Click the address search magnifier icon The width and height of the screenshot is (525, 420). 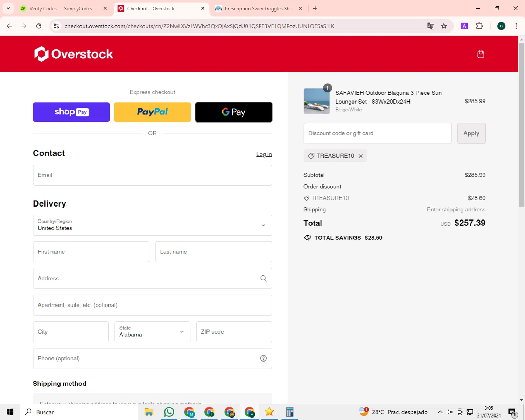click(264, 279)
